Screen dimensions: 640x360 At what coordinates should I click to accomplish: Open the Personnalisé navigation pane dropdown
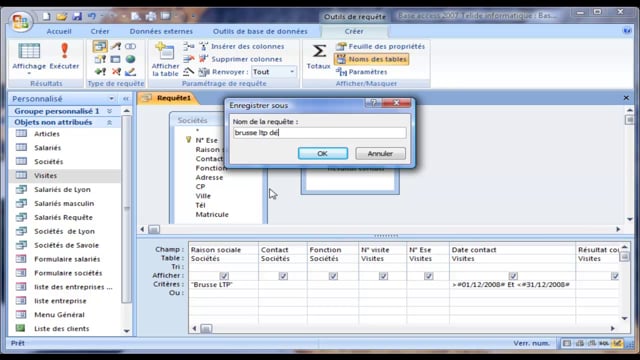(x=111, y=99)
